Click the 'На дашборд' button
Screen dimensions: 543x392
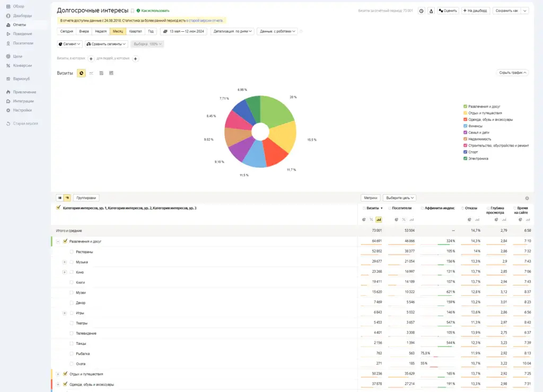(476, 11)
